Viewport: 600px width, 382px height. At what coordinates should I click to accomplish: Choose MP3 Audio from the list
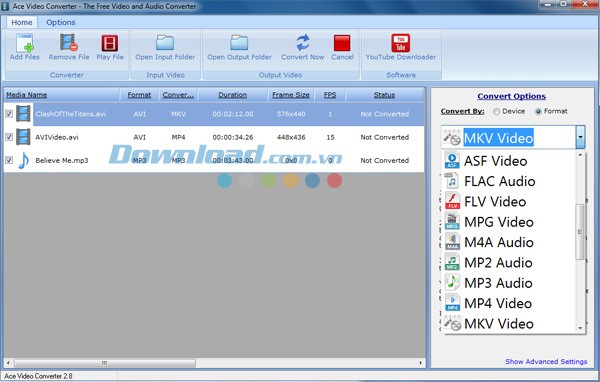coord(498,282)
